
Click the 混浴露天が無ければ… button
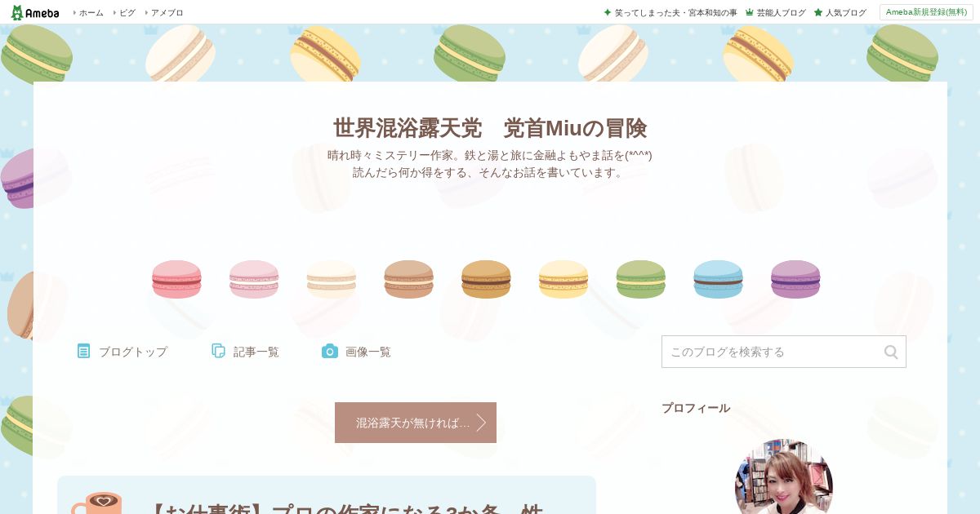pos(416,423)
